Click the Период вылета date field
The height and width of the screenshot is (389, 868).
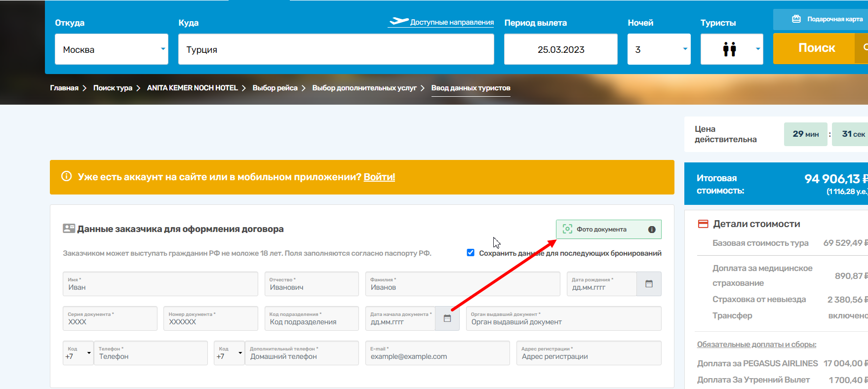[561, 49]
